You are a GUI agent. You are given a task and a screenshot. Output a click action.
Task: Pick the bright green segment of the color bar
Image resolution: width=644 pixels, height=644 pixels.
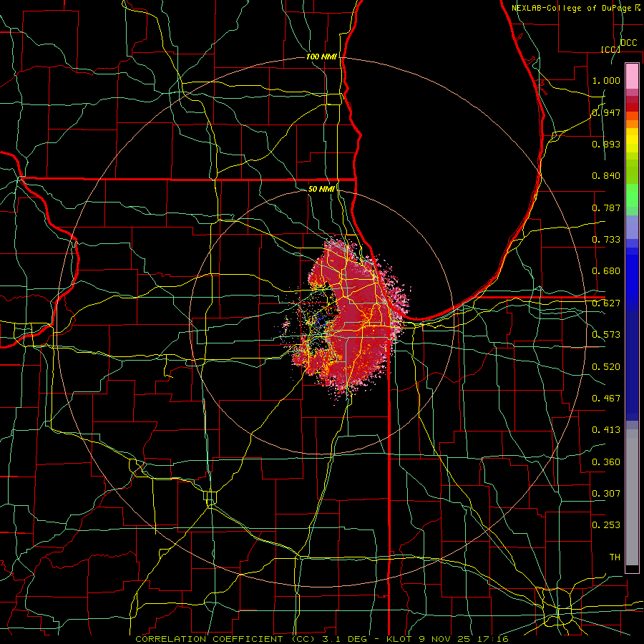coord(632,195)
